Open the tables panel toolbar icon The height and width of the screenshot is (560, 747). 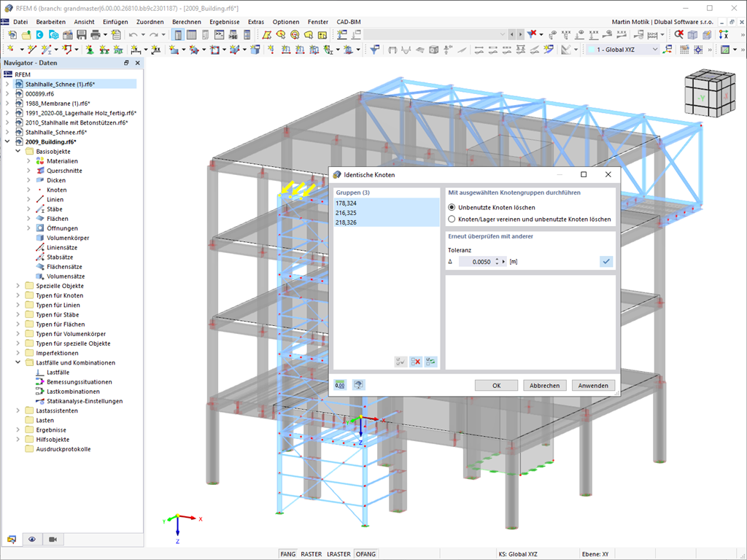pyautogui.click(x=192, y=35)
